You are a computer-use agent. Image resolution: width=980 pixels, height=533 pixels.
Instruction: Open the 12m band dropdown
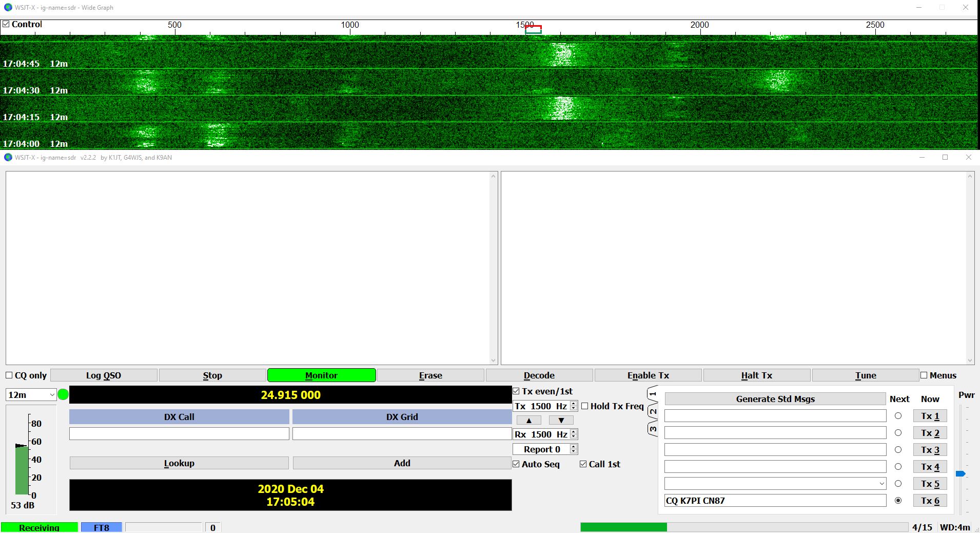coord(31,395)
